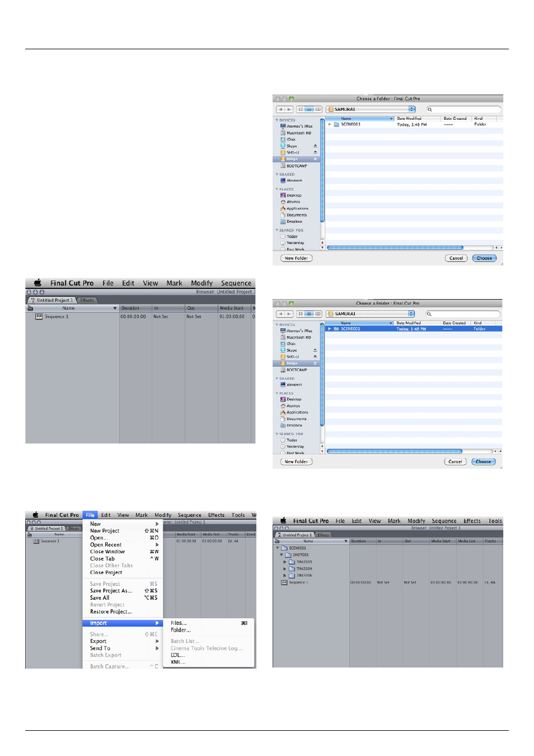Viewport: 534px width, 756px height.
Task: Expand the SCENE001 folder triangle in the upper folder dialog
Action: point(330,124)
